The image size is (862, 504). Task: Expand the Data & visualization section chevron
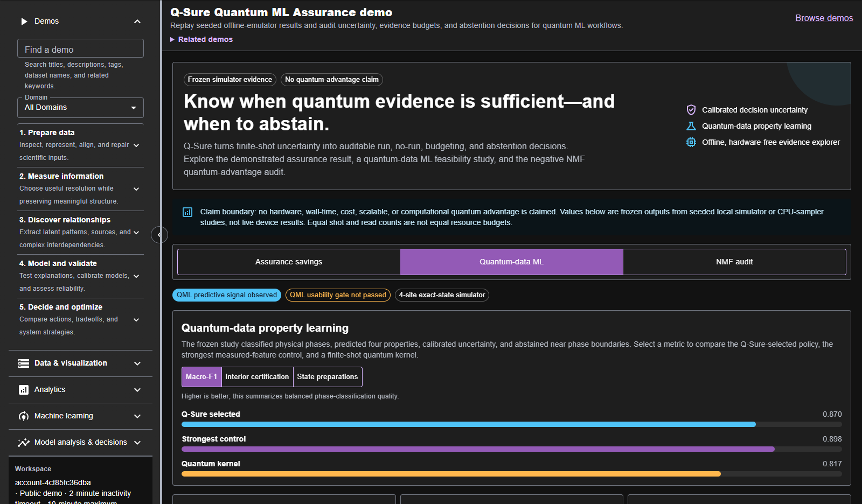(137, 363)
